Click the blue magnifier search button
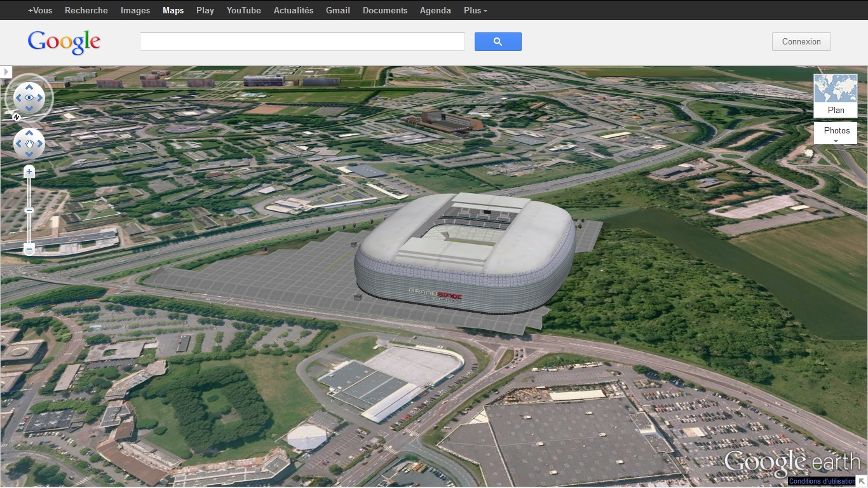This screenshot has height=488, width=868. (x=498, y=42)
